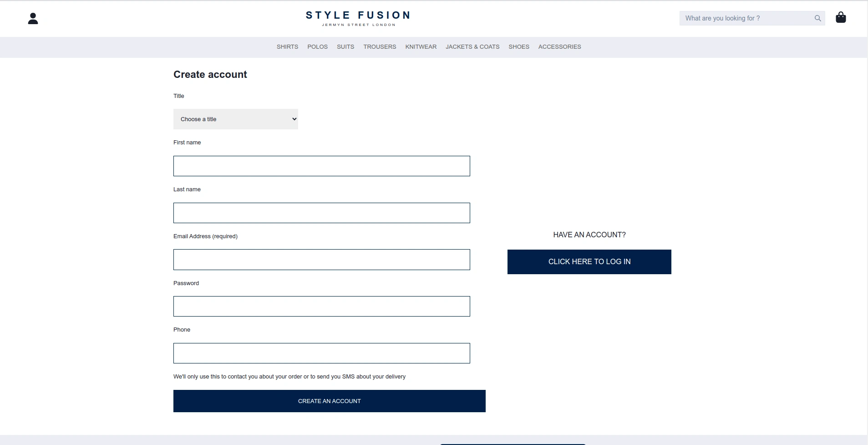Open the Shirts menu item
Screen dimensions: 868x445
287,47
